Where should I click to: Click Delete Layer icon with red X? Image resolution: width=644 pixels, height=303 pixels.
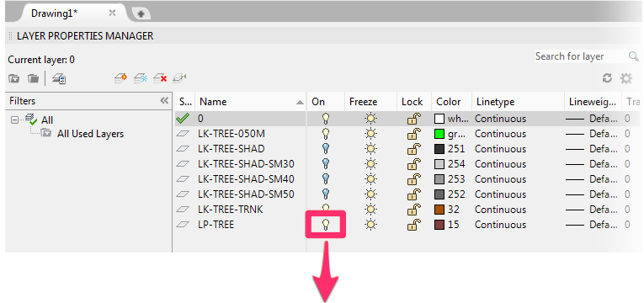pos(160,78)
